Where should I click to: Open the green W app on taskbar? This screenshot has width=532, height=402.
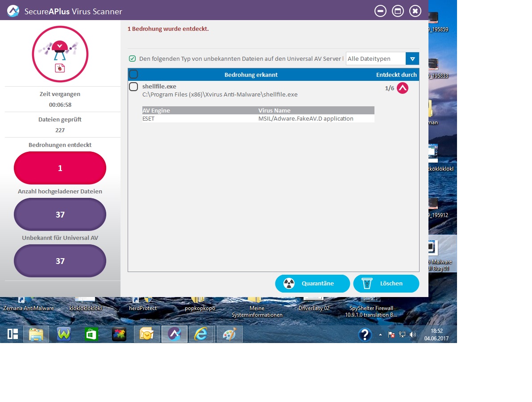tap(64, 334)
